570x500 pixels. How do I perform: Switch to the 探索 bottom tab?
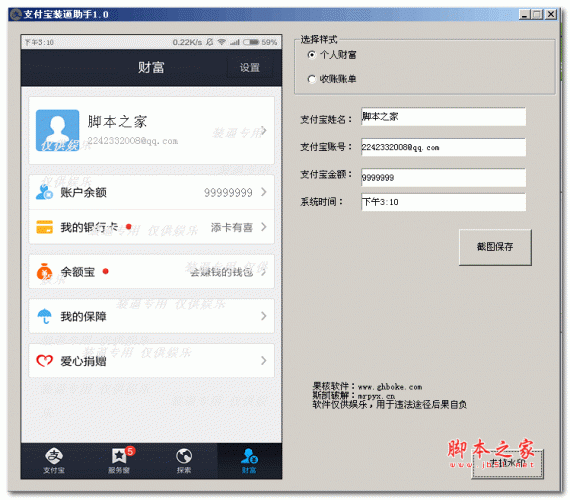[184, 461]
